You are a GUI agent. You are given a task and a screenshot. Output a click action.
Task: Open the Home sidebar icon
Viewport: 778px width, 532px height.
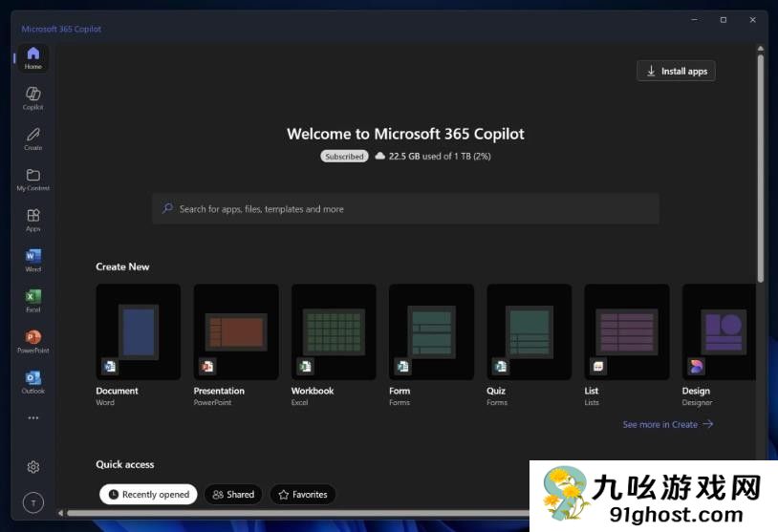pos(33,58)
